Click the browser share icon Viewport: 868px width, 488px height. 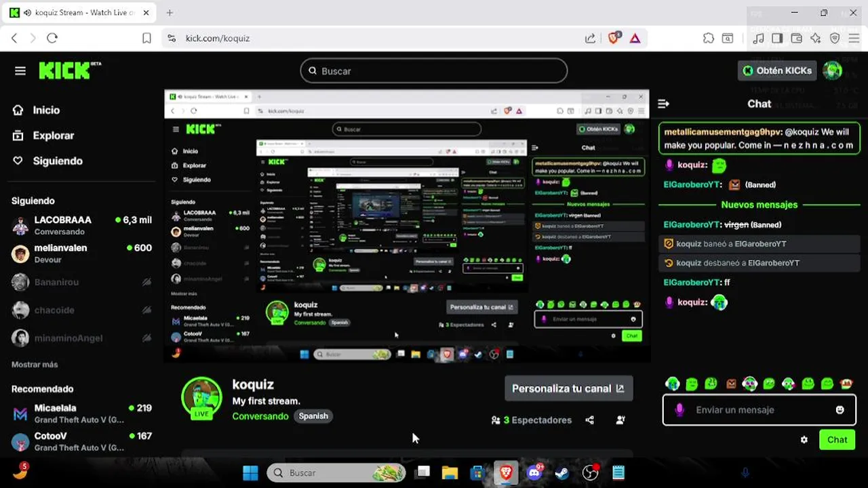click(x=591, y=39)
